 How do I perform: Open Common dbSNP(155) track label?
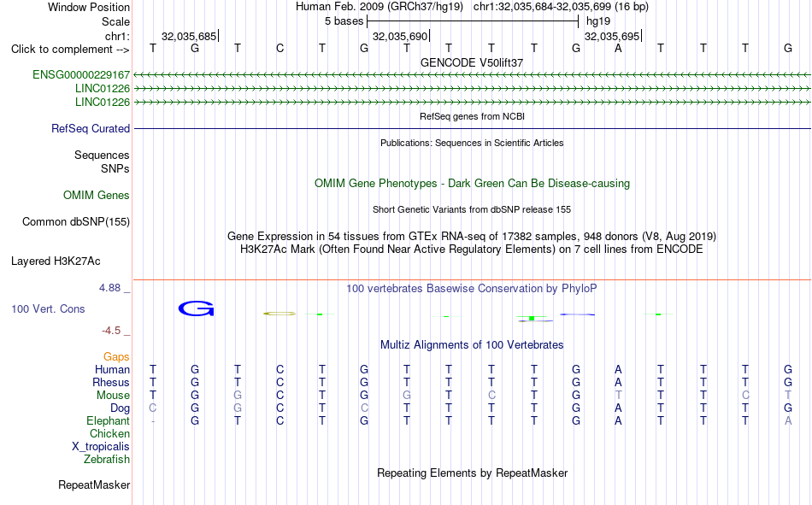click(75, 221)
